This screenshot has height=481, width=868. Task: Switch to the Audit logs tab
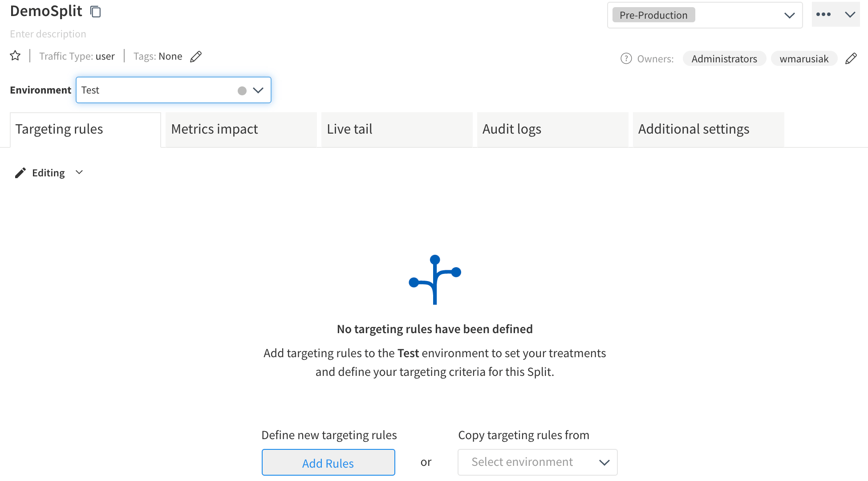pos(511,128)
